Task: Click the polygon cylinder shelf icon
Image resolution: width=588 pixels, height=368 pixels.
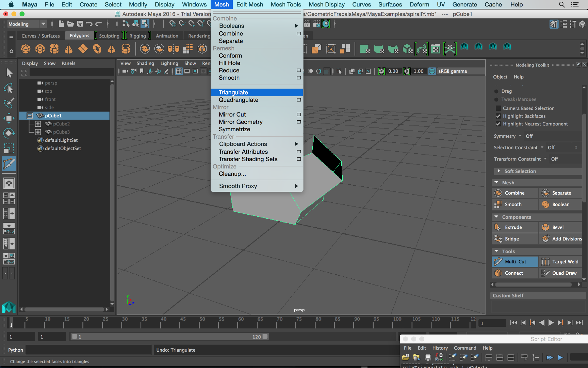Action: click(54, 49)
